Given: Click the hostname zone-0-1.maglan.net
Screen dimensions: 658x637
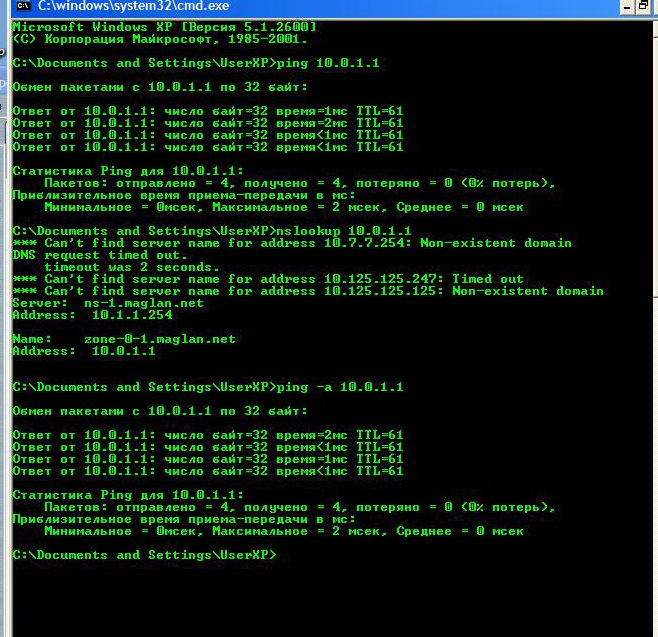Looking at the screenshot, I should (x=160, y=339).
